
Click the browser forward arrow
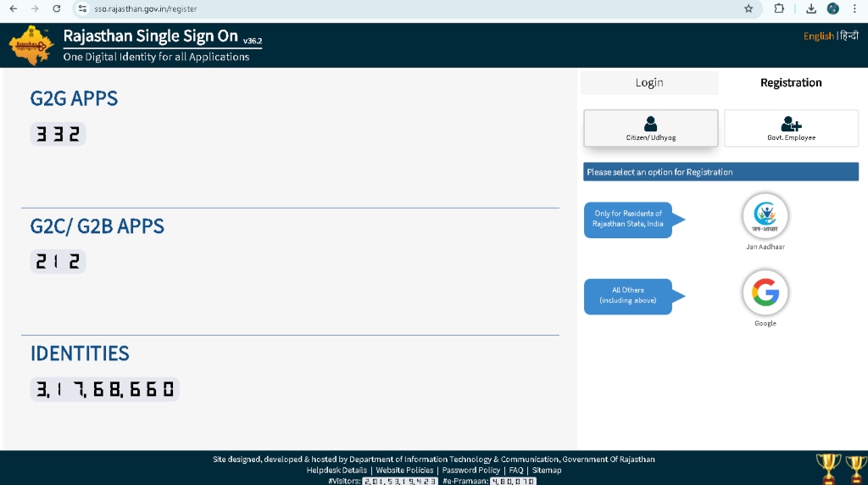click(34, 8)
